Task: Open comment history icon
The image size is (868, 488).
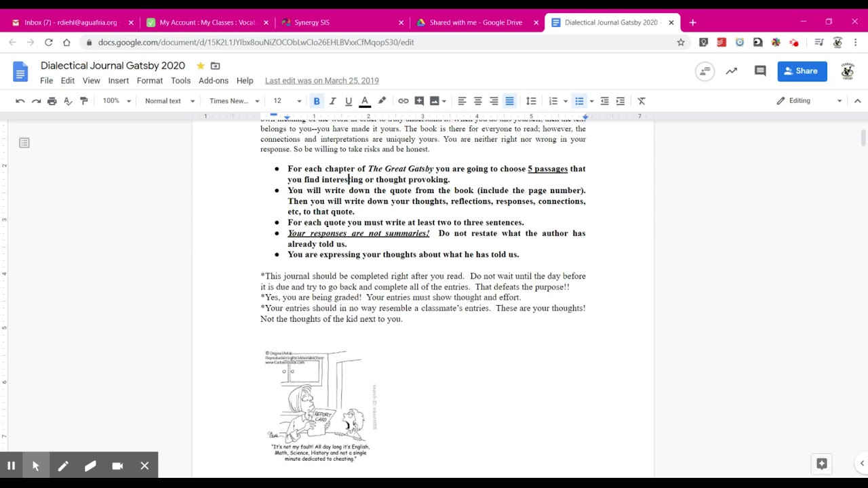Action: click(x=760, y=70)
